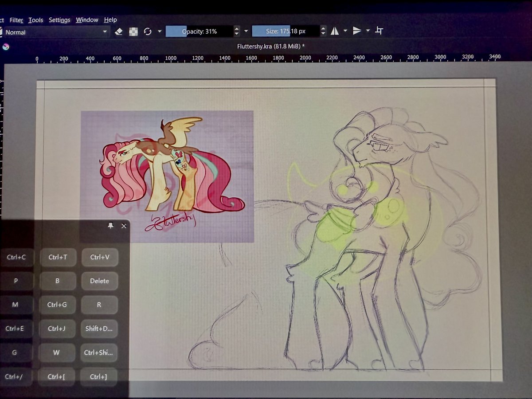Click the W shortcut button
The width and height of the screenshot is (532, 399).
(56, 353)
